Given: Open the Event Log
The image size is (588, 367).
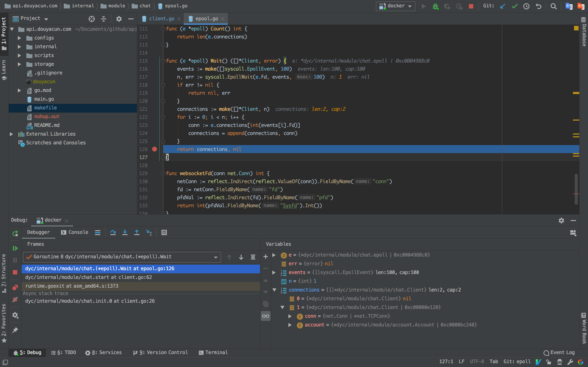Looking at the screenshot, I should pos(559,352).
